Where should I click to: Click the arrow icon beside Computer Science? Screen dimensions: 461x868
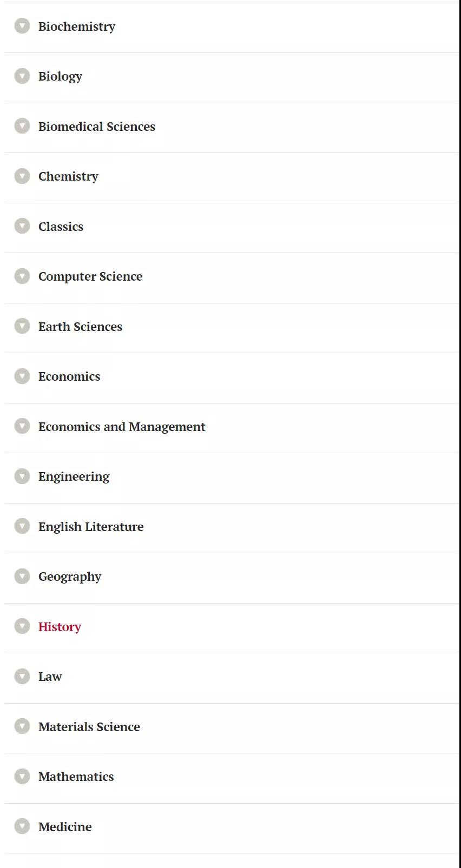point(22,276)
